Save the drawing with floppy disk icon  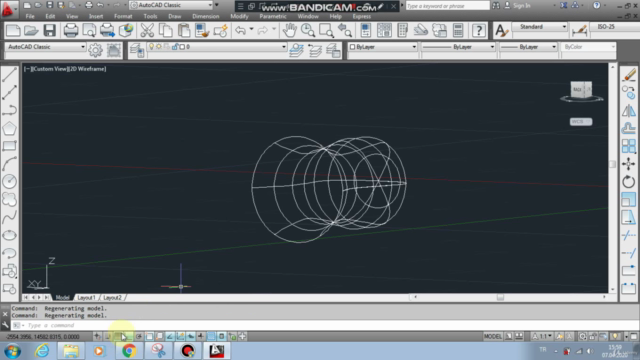[50, 31]
